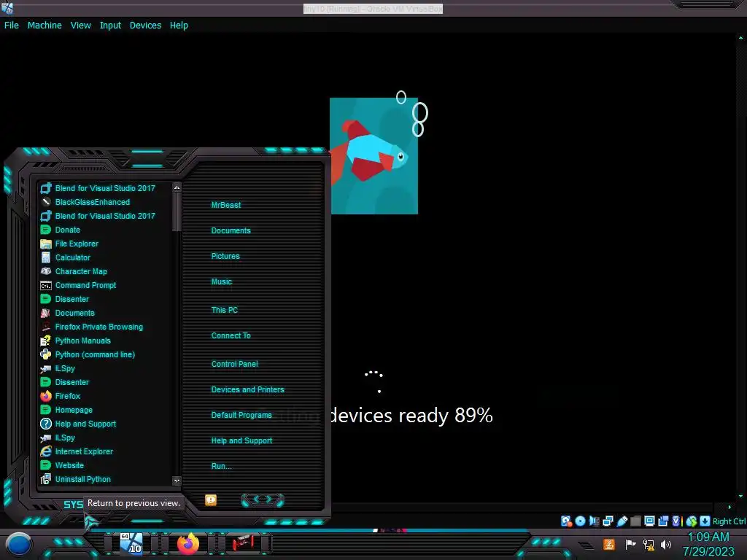747x560 pixels.
Task: Open This PC
Action: (225, 309)
